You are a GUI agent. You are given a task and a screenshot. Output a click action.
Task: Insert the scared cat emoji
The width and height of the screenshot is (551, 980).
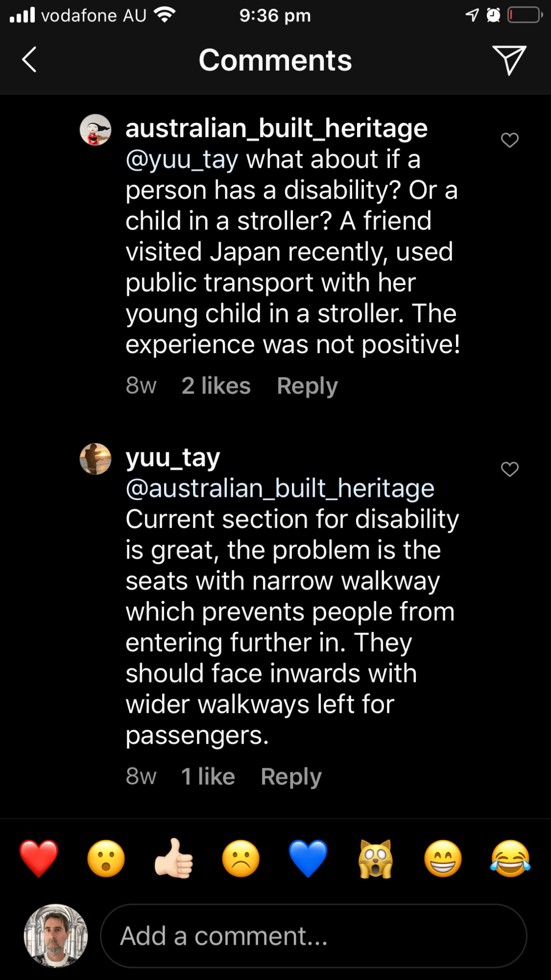375,859
